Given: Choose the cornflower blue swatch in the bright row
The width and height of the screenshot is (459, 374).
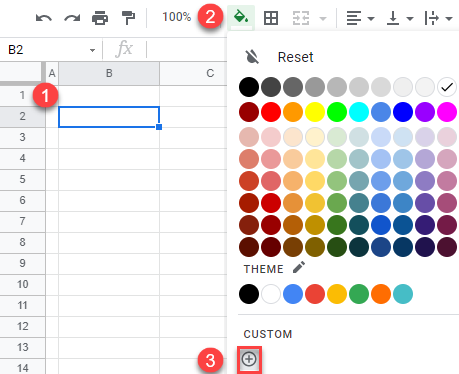Looking at the screenshot, I should [381, 112].
